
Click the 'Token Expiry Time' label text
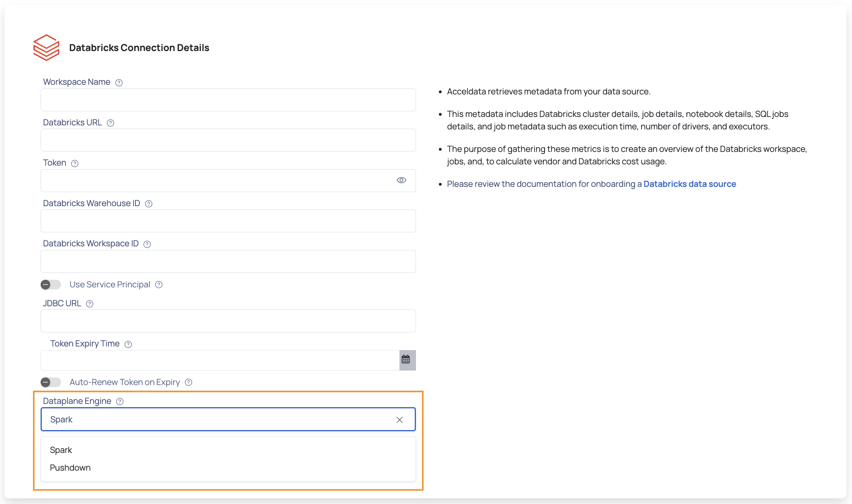point(85,344)
